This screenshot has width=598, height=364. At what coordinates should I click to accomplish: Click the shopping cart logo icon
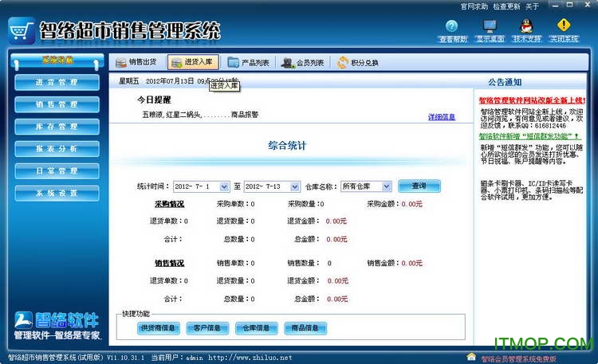click(22, 31)
